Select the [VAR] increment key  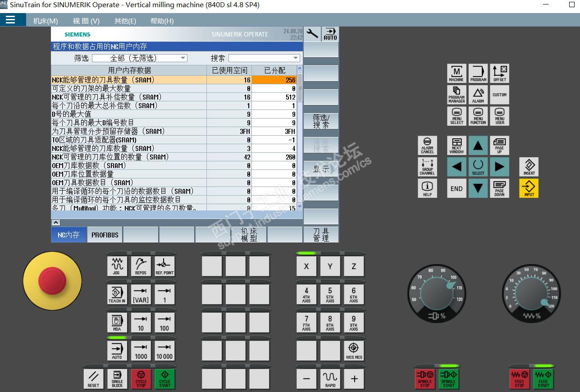[141, 294]
